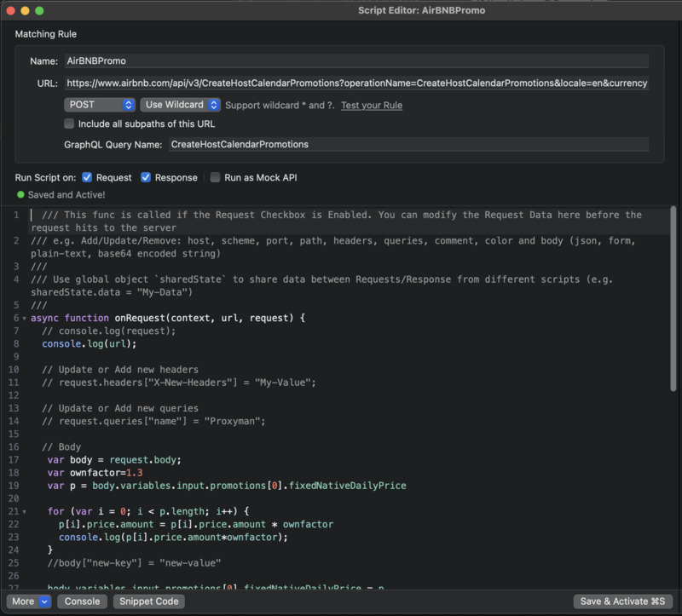Viewport: 682px width, 616px height.
Task: Click the Test your Rule link
Action: pyautogui.click(x=371, y=106)
